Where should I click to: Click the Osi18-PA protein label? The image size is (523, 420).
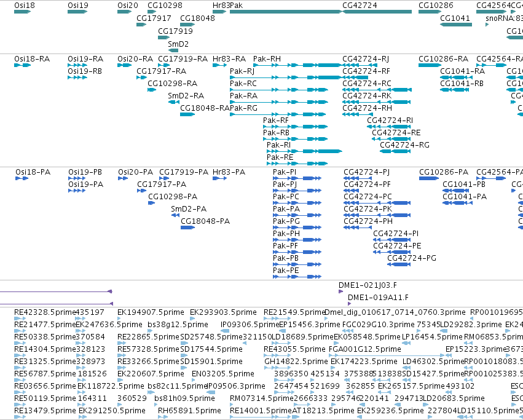click(33, 172)
